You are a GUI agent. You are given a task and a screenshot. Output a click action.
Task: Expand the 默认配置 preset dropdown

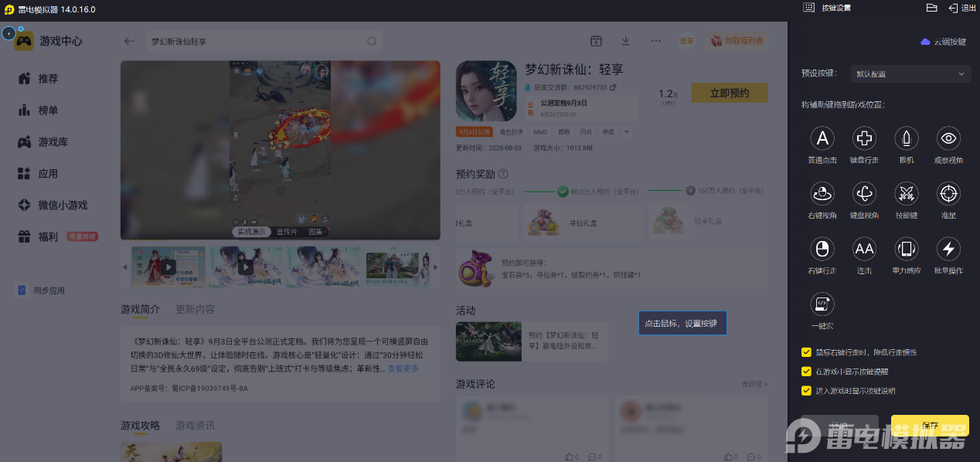(910, 74)
